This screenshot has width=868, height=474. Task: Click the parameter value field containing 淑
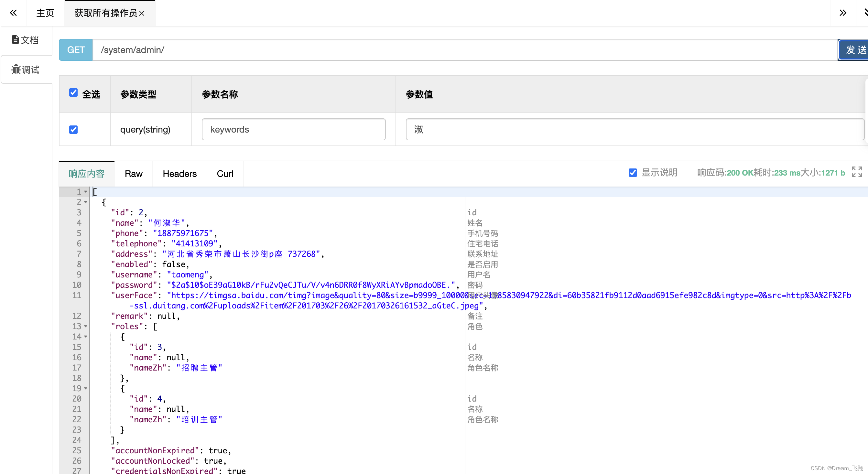635,129
